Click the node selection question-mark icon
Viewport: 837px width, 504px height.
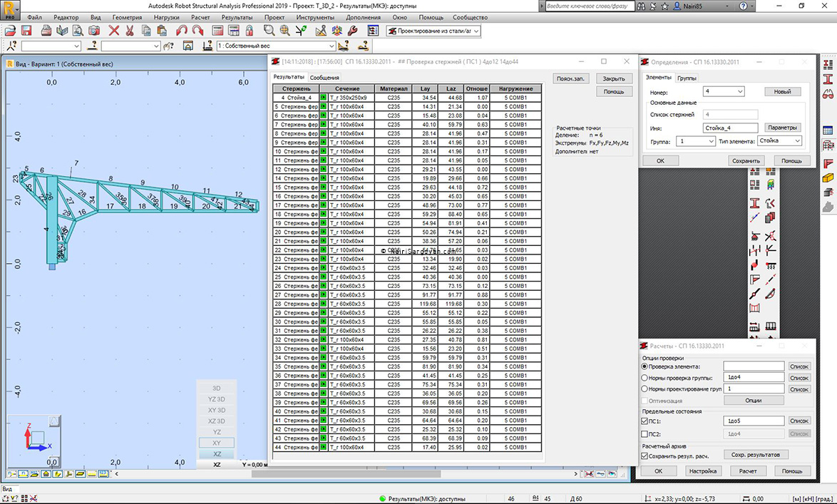tap(11, 46)
